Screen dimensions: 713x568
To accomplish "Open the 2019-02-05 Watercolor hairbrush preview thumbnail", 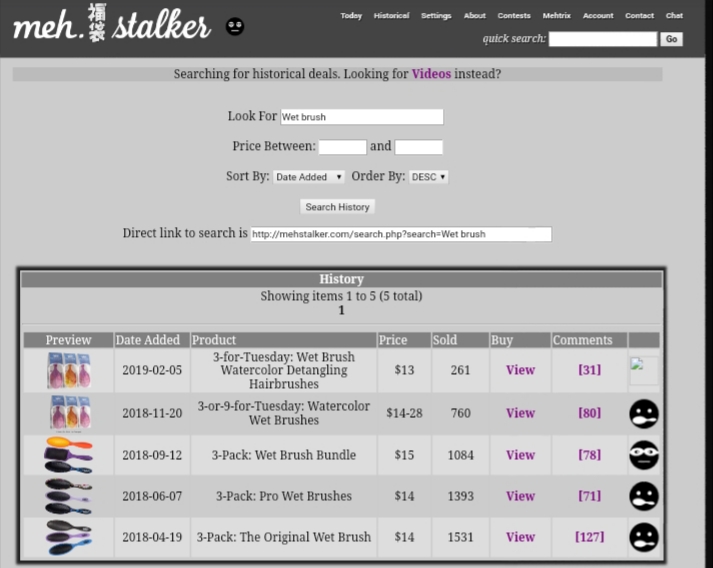I will pyautogui.click(x=69, y=370).
